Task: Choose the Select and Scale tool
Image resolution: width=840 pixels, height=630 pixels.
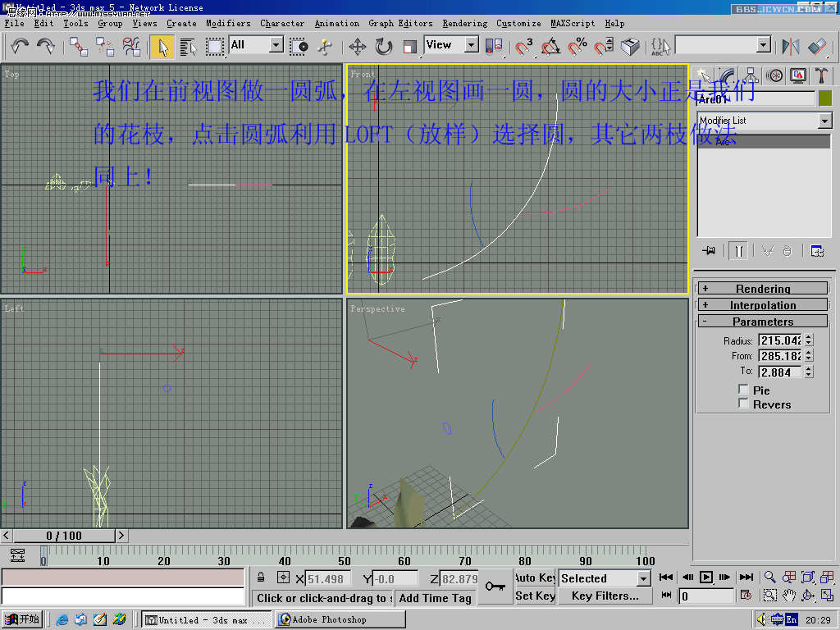Action: [x=410, y=47]
